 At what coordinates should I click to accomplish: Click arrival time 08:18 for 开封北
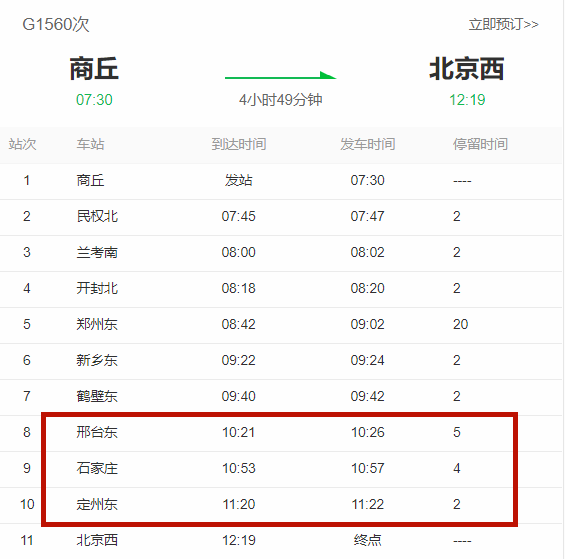coord(239,288)
